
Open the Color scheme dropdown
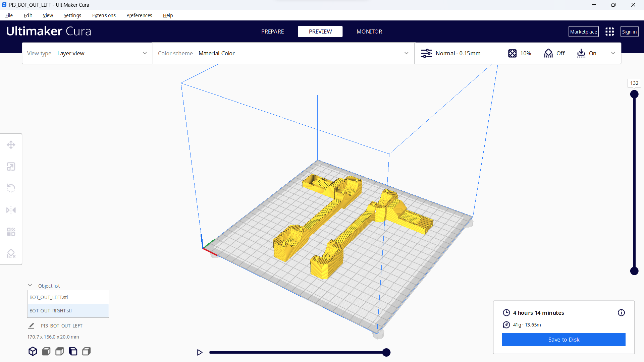point(283,53)
